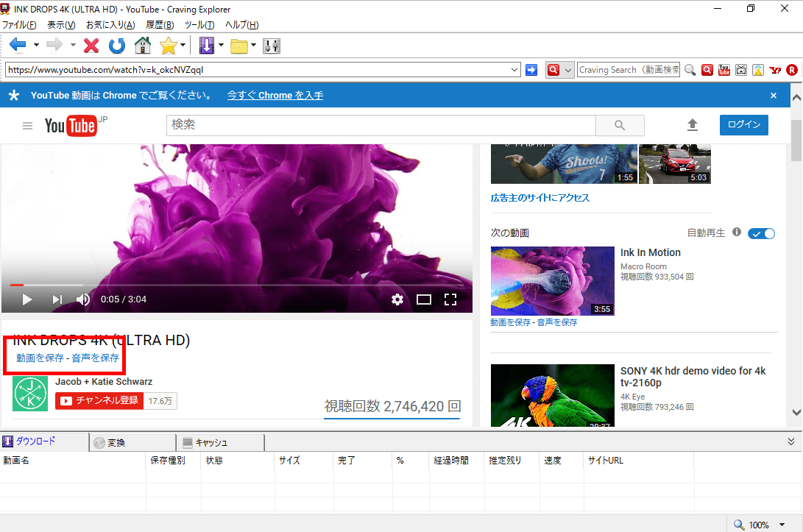Click the YouTube upload arrow icon
Screen dimensions: 803x532
[693, 125]
